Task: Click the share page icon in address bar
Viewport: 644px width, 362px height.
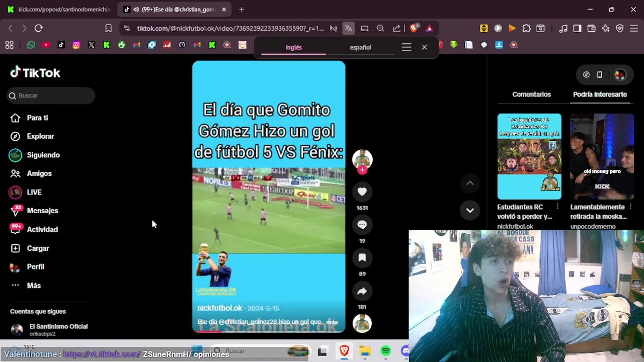Action: pyautogui.click(x=396, y=28)
